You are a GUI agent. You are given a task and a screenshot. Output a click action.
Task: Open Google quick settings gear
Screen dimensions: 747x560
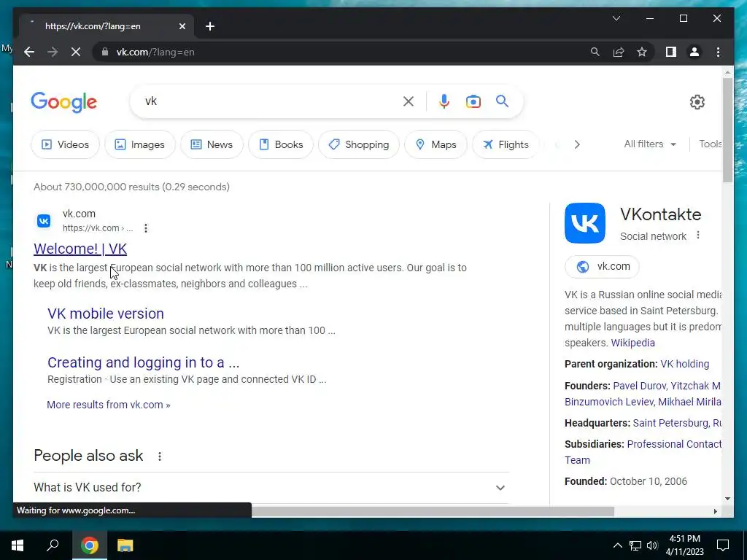point(697,101)
